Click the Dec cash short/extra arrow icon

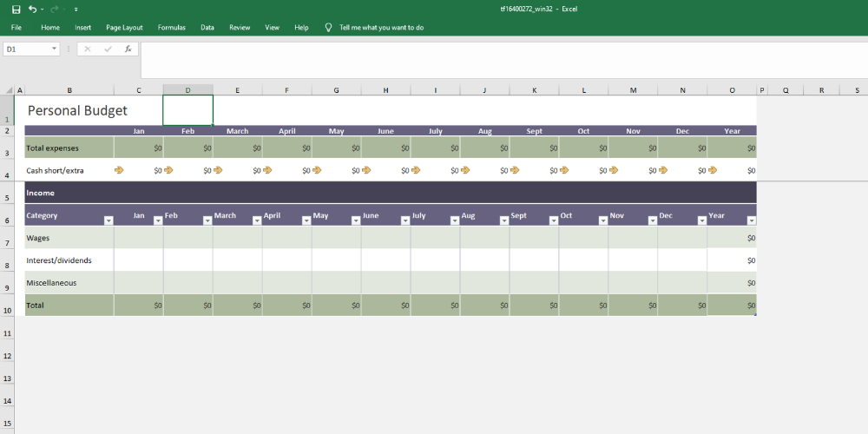pyautogui.click(x=663, y=170)
